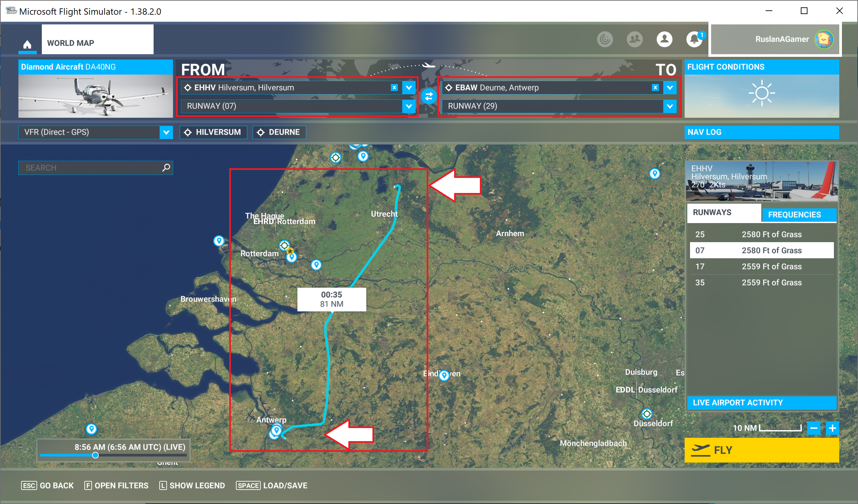
Task: Click LOAD/SAVE in bottom bar
Action: (272, 486)
